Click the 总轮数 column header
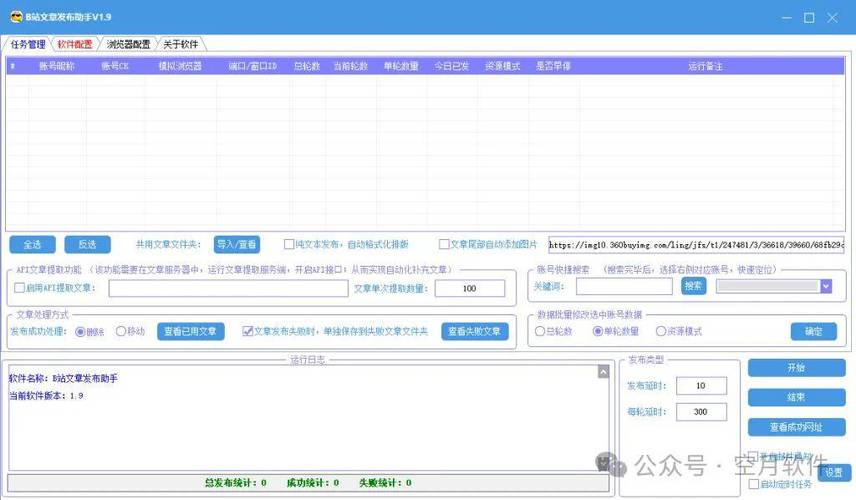Viewport: 856px width, 500px height. click(x=307, y=66)
